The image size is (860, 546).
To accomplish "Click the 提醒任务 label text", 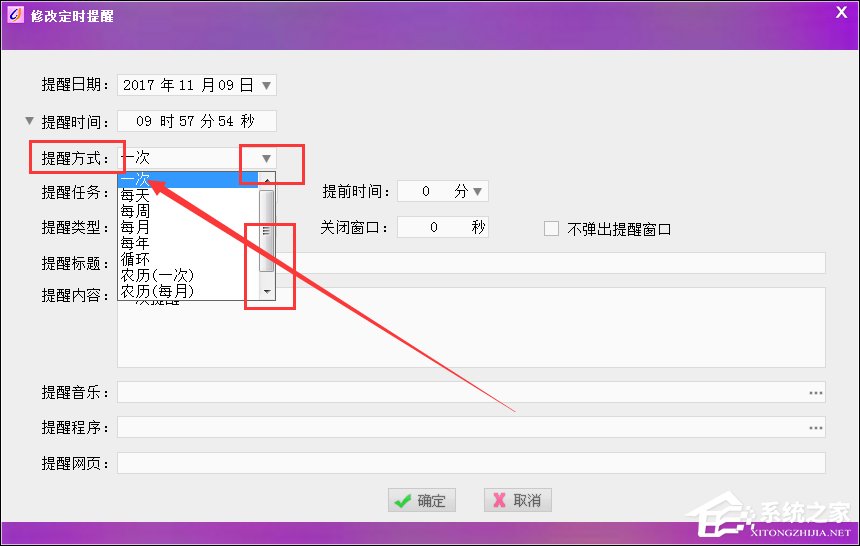I will click(x=75, y=193).
